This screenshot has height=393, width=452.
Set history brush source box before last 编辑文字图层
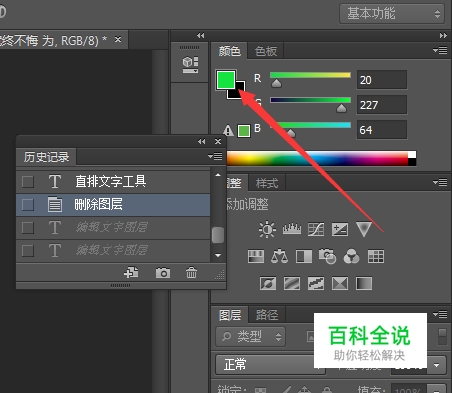28,250
